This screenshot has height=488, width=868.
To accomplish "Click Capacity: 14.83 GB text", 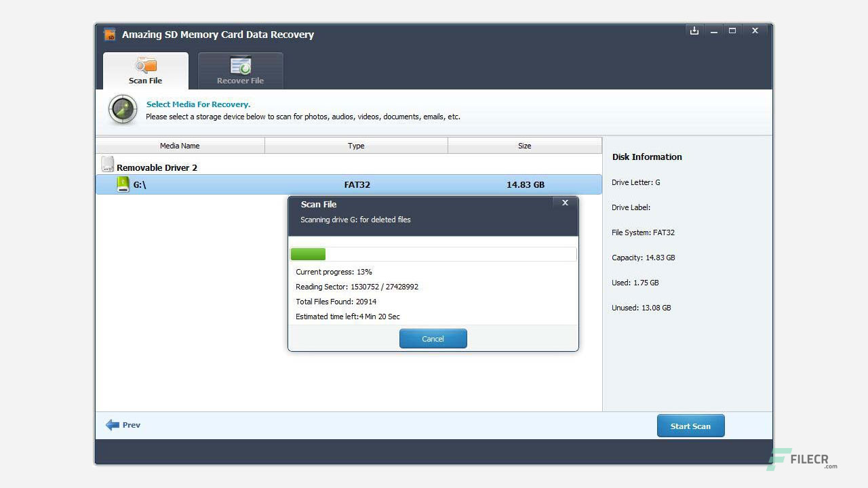I will [x=643, y=258].
